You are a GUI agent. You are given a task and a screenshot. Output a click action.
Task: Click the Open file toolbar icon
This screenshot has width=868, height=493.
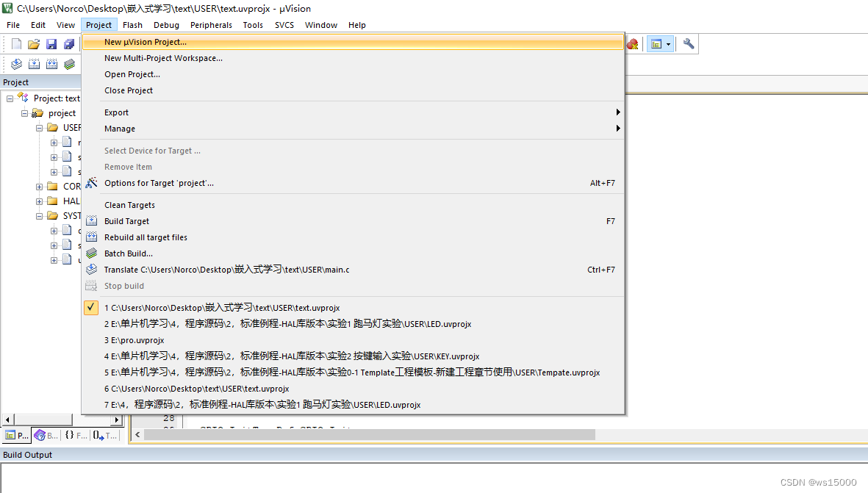click(34, 43)
